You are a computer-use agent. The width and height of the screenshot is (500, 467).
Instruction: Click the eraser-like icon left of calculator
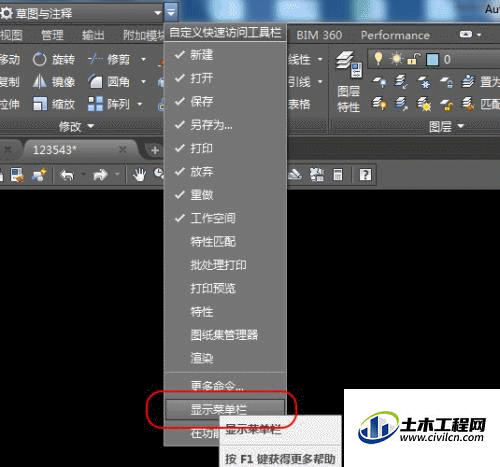(295, 175)
